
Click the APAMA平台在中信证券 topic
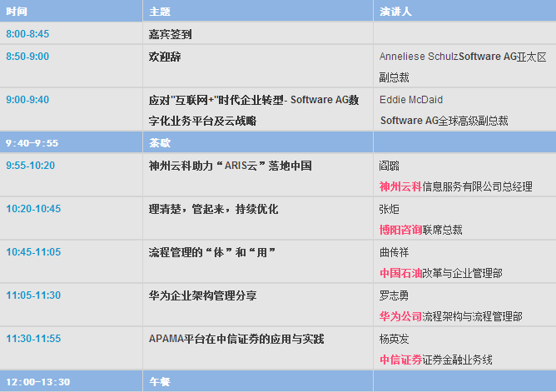coord(236,339)
